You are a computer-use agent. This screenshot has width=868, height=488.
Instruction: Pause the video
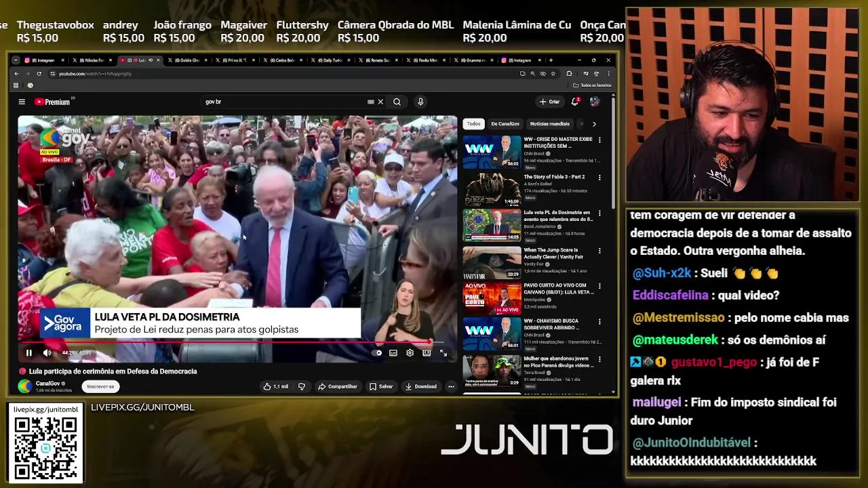tap(28, 352)
